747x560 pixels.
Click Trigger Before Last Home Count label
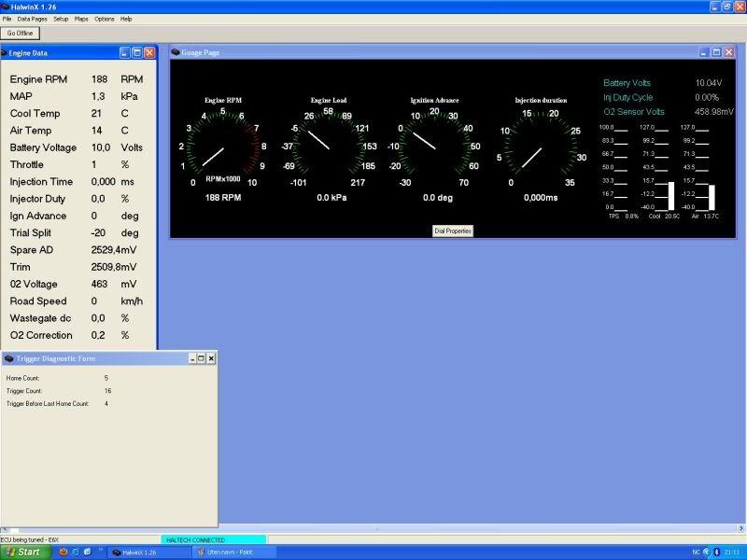48,404
